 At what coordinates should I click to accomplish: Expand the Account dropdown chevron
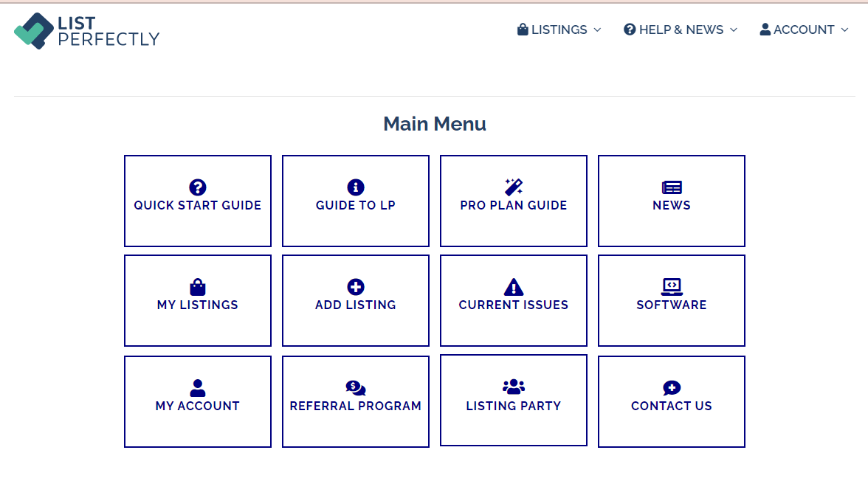point(844,30)
